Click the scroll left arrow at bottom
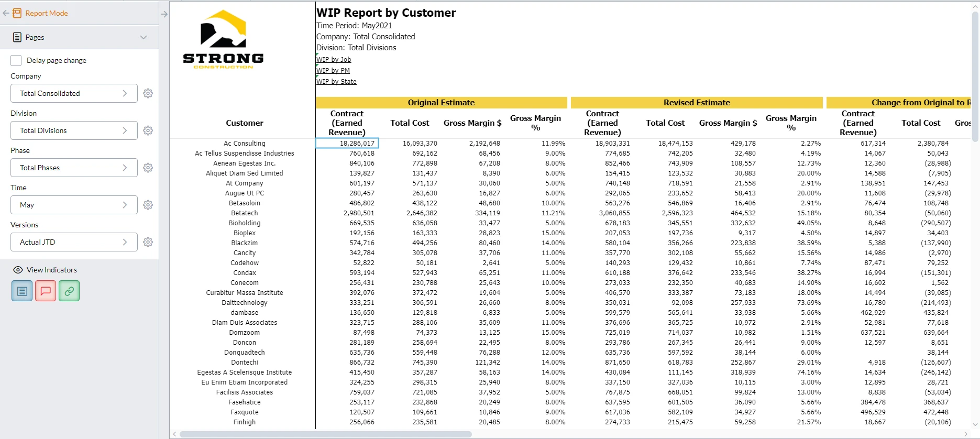This screenshot has height=439, width=980. coord(175,434)
